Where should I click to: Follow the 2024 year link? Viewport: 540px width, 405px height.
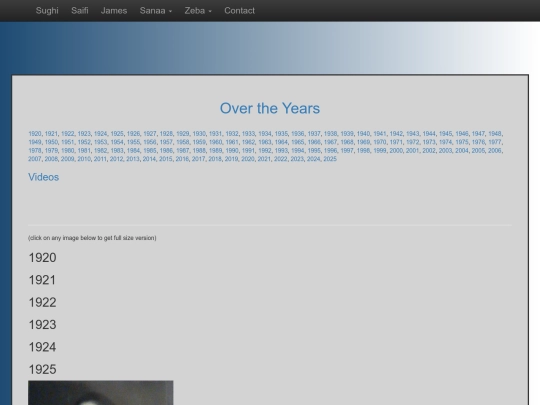(x=313, y=159)
